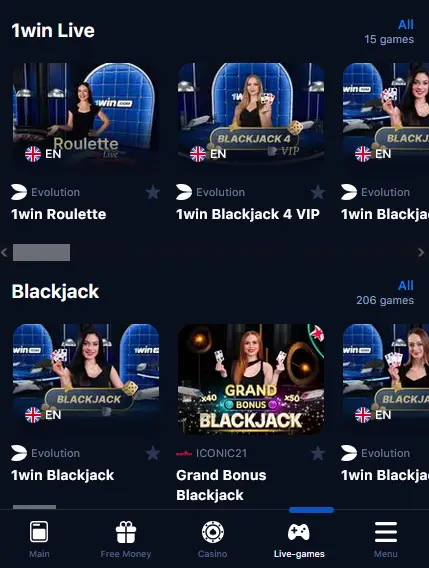This screenshot has width=429, height=568.
Task: Open the hamburger Menu icon
Action: pyautogui.click(x=386, y=532)
